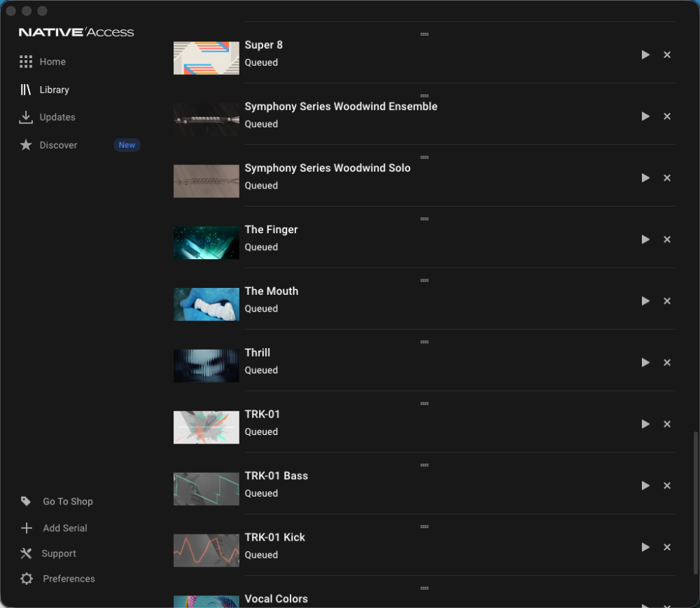
Task: Start the Thrill queued download
Action: (645, 363)
